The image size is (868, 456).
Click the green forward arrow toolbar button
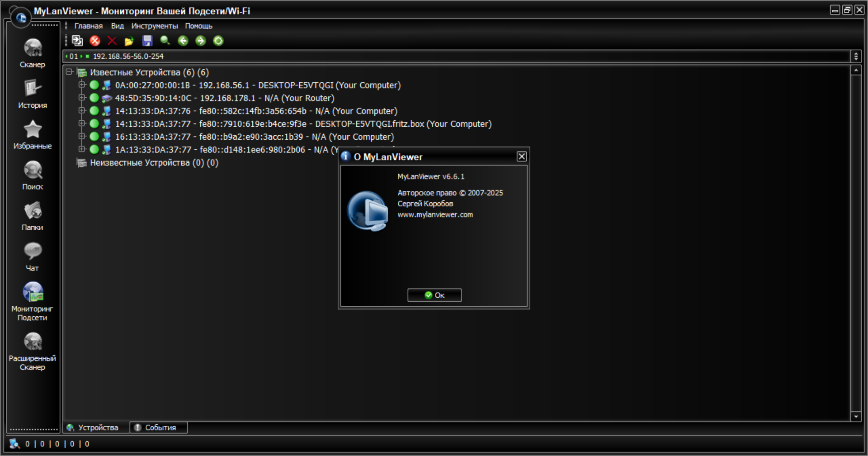click(x=201, y=41)
